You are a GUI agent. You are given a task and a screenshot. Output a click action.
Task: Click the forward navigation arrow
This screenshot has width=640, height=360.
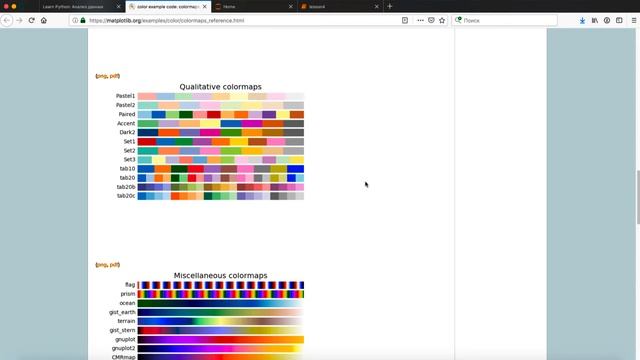click(19, 20)
